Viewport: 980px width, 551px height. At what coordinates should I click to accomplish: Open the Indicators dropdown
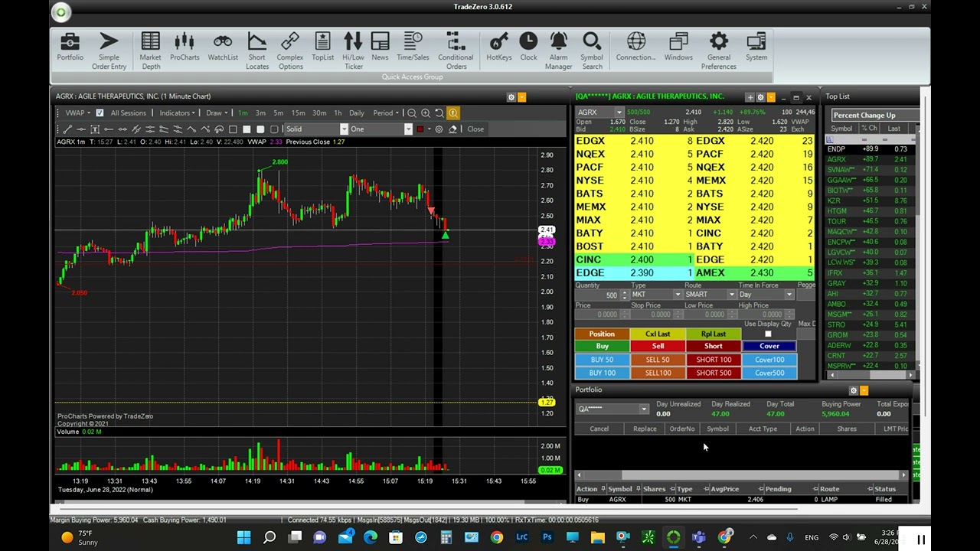click(178, 113)
